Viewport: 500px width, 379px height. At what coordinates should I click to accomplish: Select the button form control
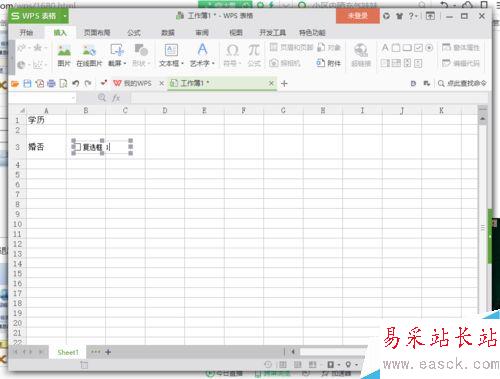[407, 48]
